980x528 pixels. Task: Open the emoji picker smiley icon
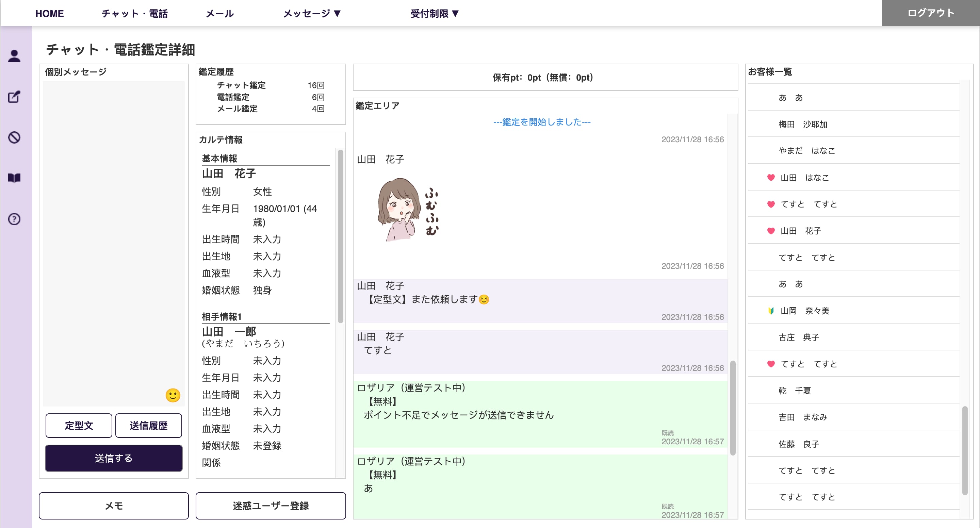[x=173, y=395]
